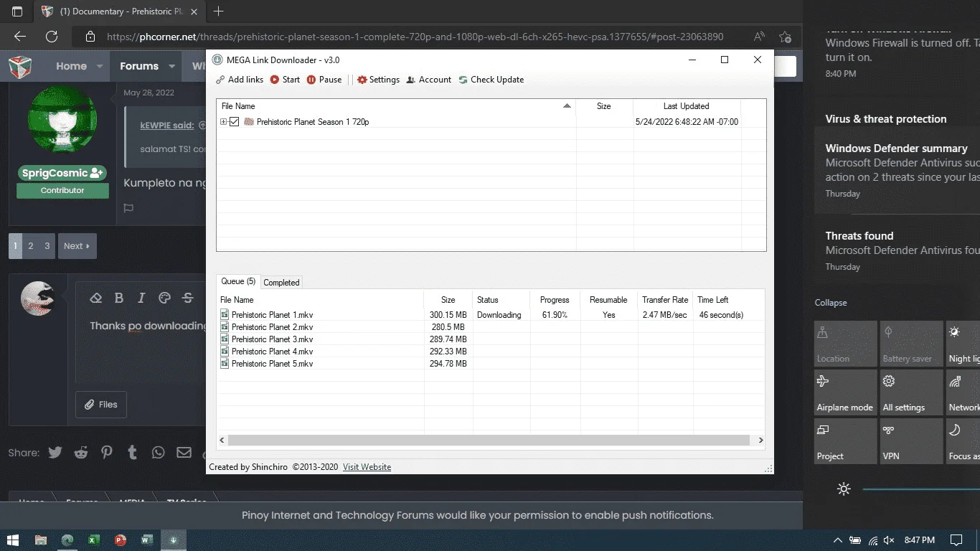The height and width of the screenshot is (551, 980).
Task: Open the Visit Website link
Action: 367,467
